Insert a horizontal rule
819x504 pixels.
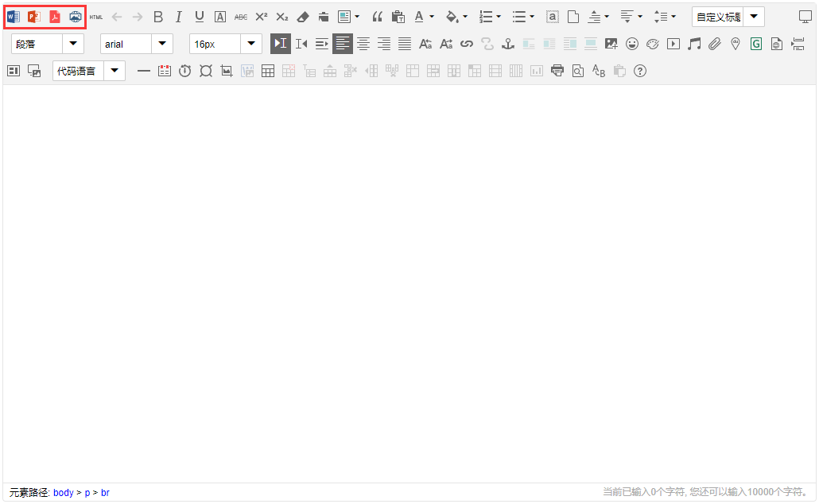144,71
